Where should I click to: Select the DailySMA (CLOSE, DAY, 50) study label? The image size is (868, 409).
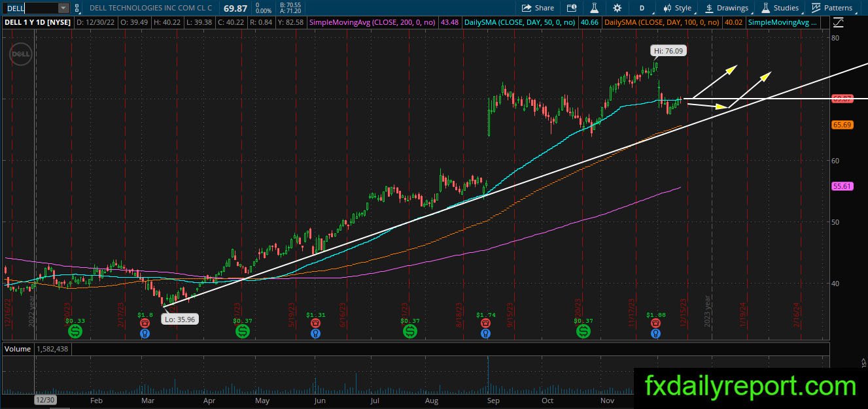click(520, 22)
